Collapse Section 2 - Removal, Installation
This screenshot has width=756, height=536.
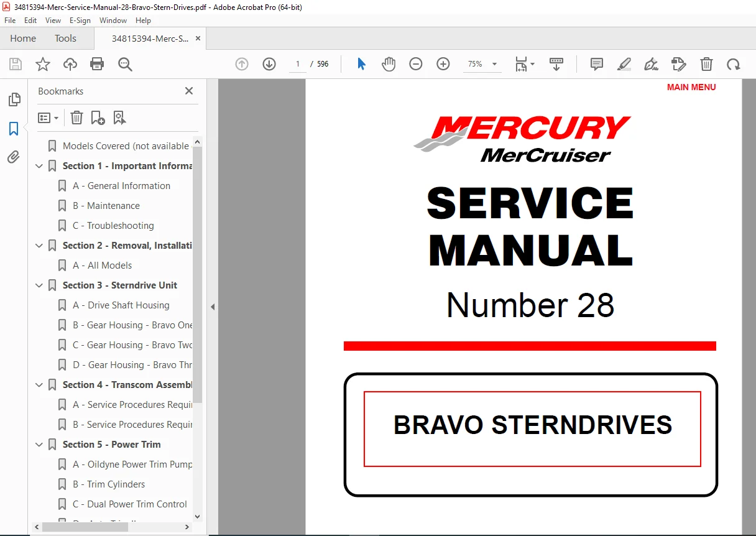pos(39,246)
